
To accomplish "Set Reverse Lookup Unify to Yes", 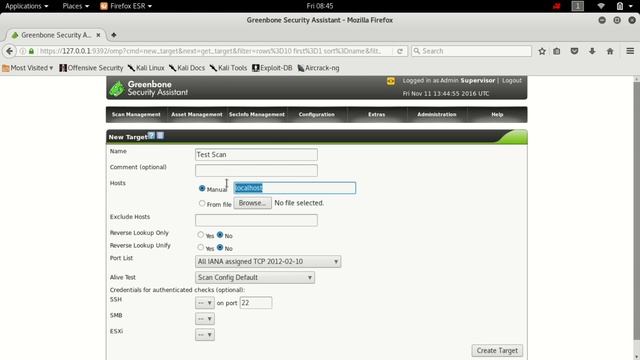I will click(200, 247).
